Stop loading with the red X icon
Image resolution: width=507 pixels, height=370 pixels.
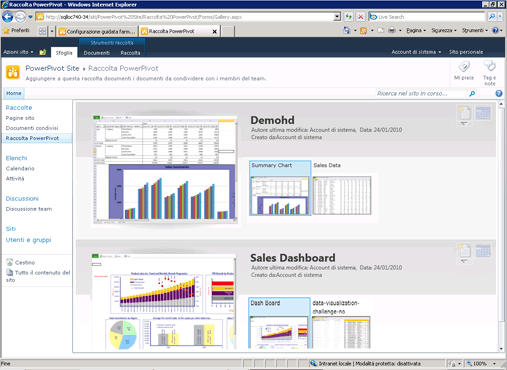360,17
